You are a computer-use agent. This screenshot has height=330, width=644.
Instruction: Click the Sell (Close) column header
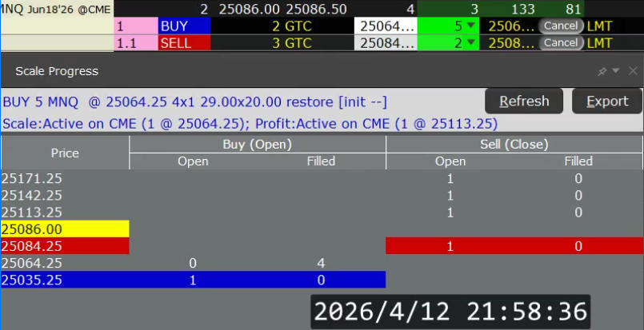pos(514,144)
